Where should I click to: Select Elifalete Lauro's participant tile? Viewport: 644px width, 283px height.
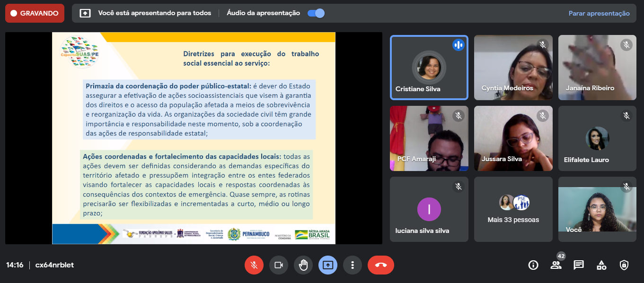pyautogui.click(x=597, y=138)
